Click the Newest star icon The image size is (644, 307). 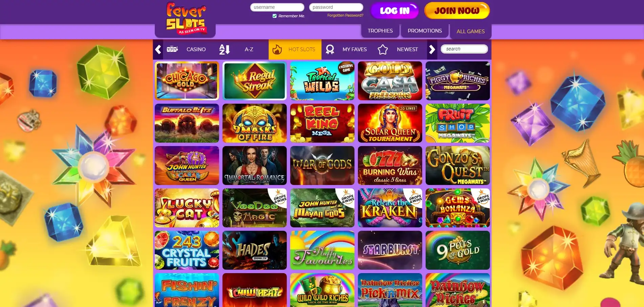click(383, 49)
